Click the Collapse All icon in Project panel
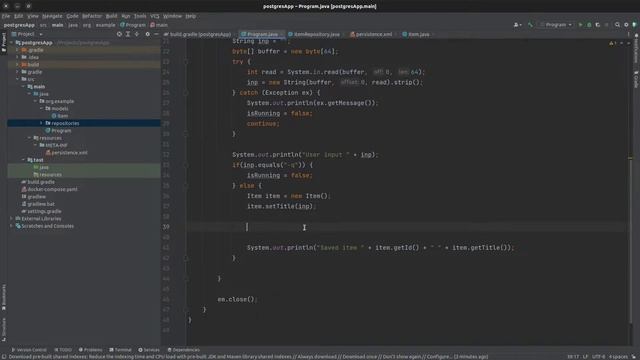Screen dimensions: 640x360 [x=137, y=34]
